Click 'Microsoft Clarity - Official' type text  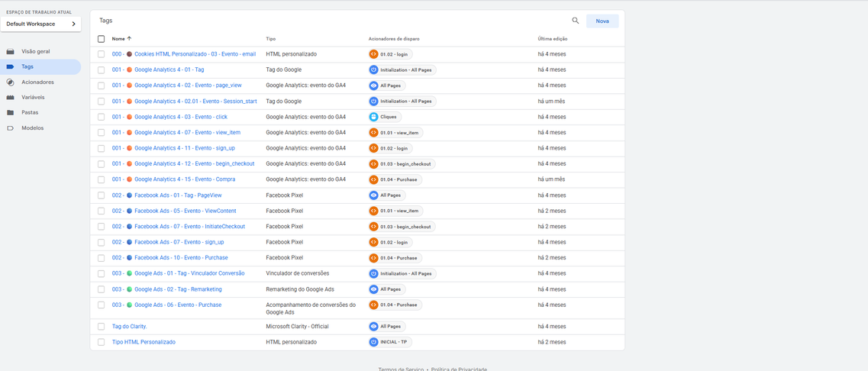[297, 327]
